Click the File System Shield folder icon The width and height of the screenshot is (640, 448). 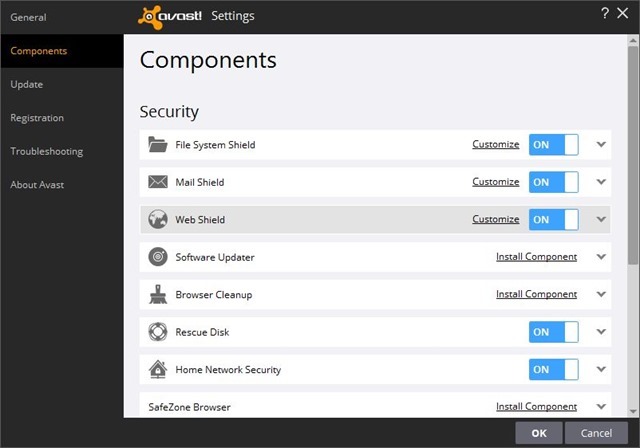click(x=157, y=145)
